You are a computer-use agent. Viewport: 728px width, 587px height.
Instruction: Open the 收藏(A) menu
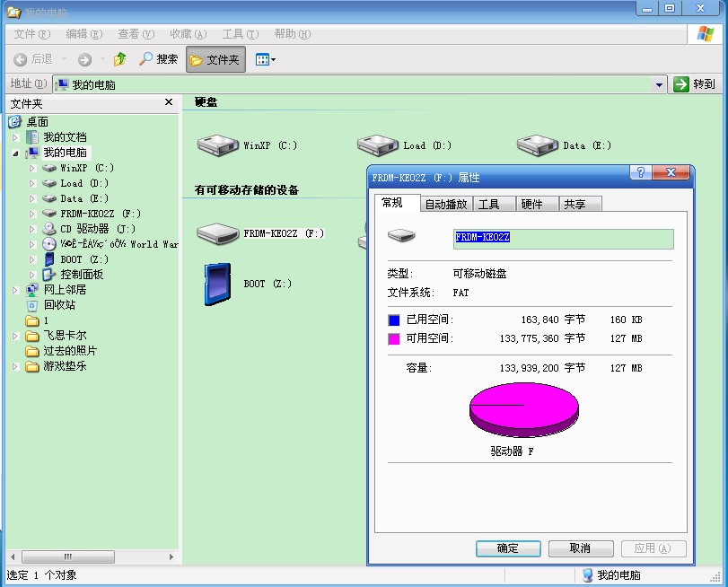point(188,34)
